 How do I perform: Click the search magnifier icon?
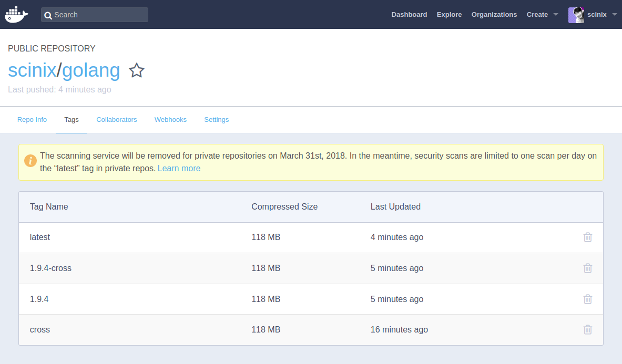point(48,15)
